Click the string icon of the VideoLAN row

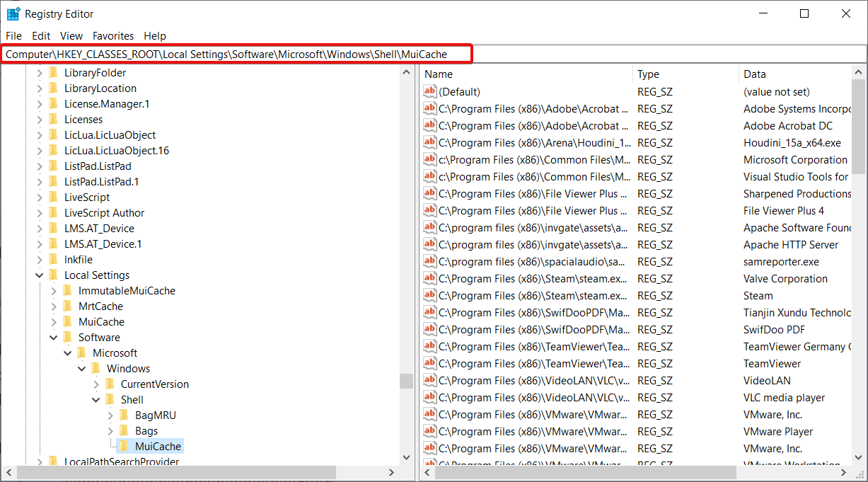pos(430,380)
